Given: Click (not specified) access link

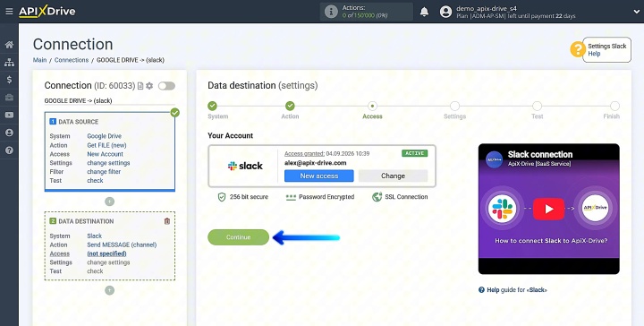Looking at the screenshot, I should click(x=106, y=253).
